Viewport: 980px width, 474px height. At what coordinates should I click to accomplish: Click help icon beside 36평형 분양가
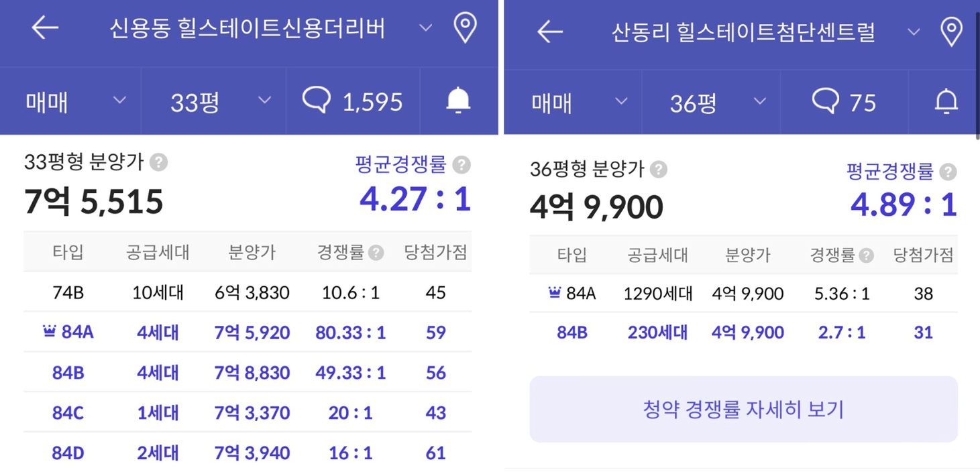coord(659,170)
